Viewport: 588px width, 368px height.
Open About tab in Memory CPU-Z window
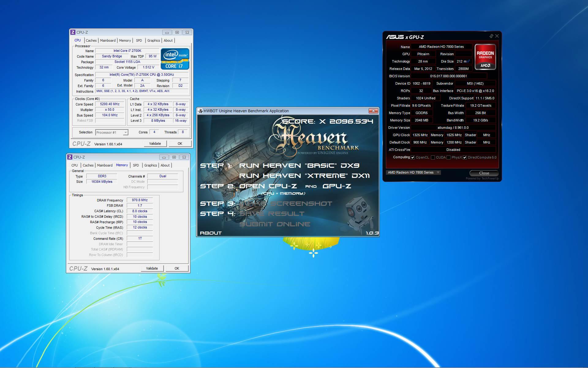(x=165, y=165)
